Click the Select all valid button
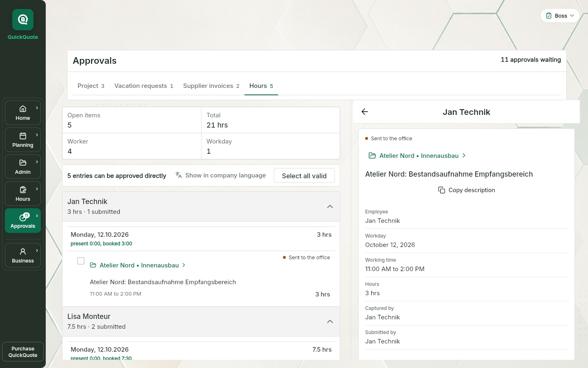This screenshot has width=588, height=368. point(304,176)
